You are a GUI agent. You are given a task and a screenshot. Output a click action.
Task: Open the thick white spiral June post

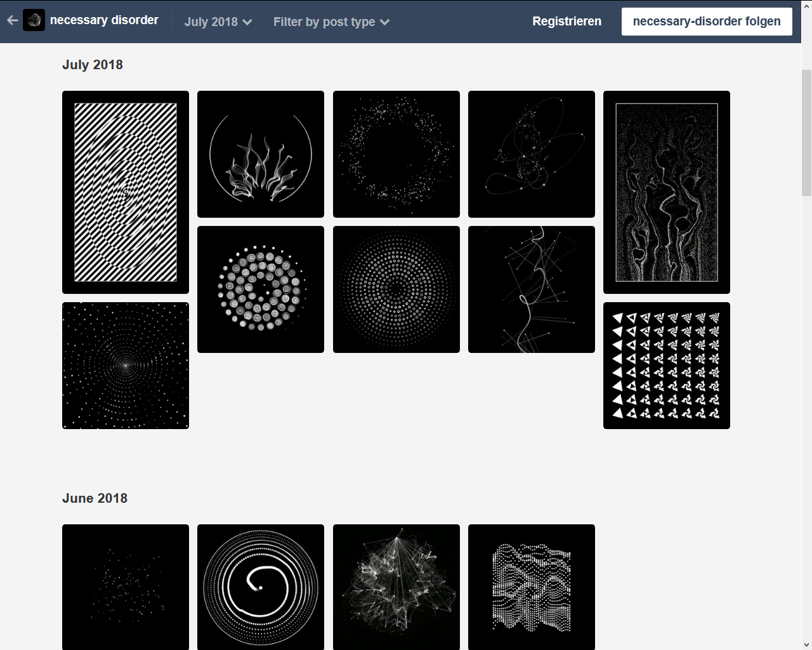pyautogui.click(x=261, y=587)
